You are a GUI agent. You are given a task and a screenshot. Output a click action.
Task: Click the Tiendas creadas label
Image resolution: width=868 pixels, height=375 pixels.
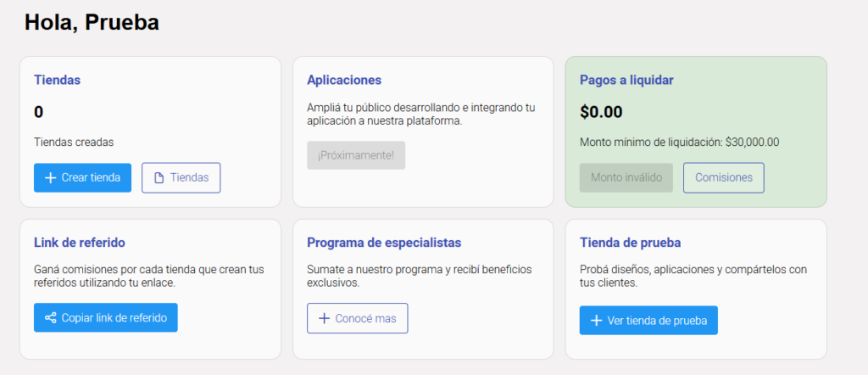(74, 143)
